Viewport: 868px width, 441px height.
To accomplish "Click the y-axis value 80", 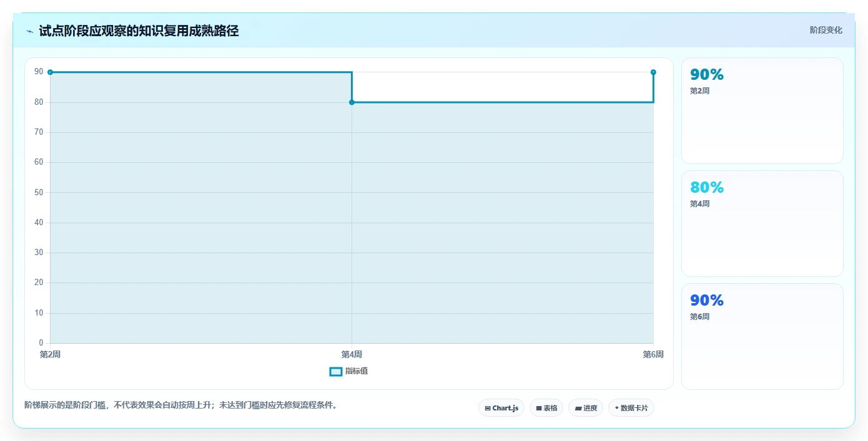I will pyautogui.click(x=39, y=102).
